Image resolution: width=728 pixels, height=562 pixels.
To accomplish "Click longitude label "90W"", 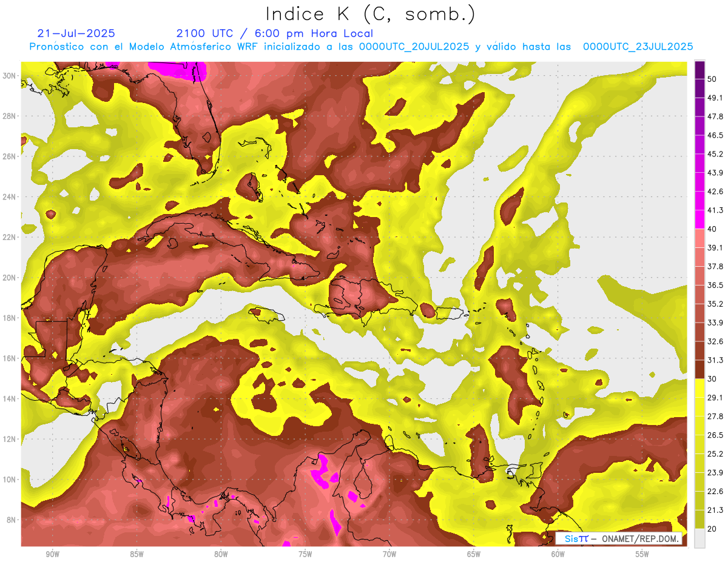I will pos(52,554).
